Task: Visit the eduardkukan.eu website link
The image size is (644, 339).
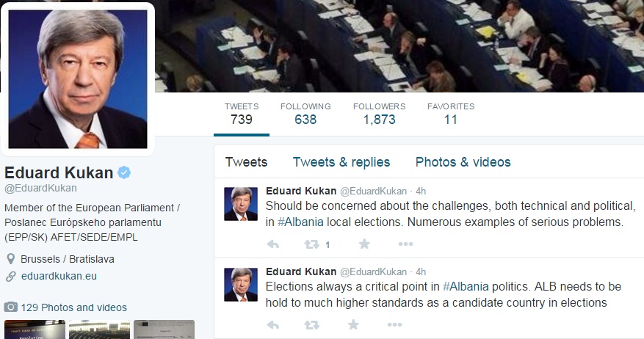Action: click(59, 277)
